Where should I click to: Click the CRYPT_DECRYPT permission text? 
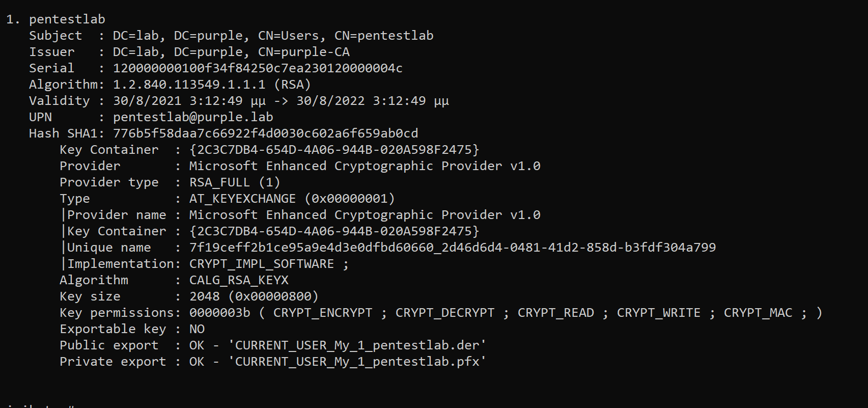[x=444, y=313]
